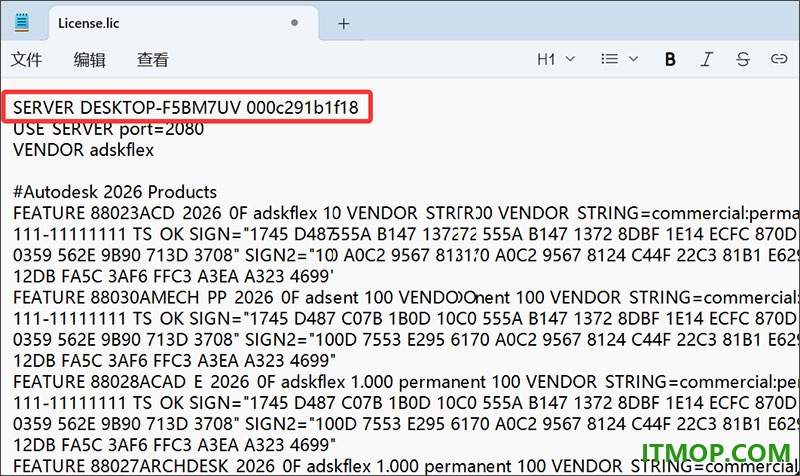Expand the list style dropdown arrow
This screenshot has width=800, height=476.
coord(633,59)
